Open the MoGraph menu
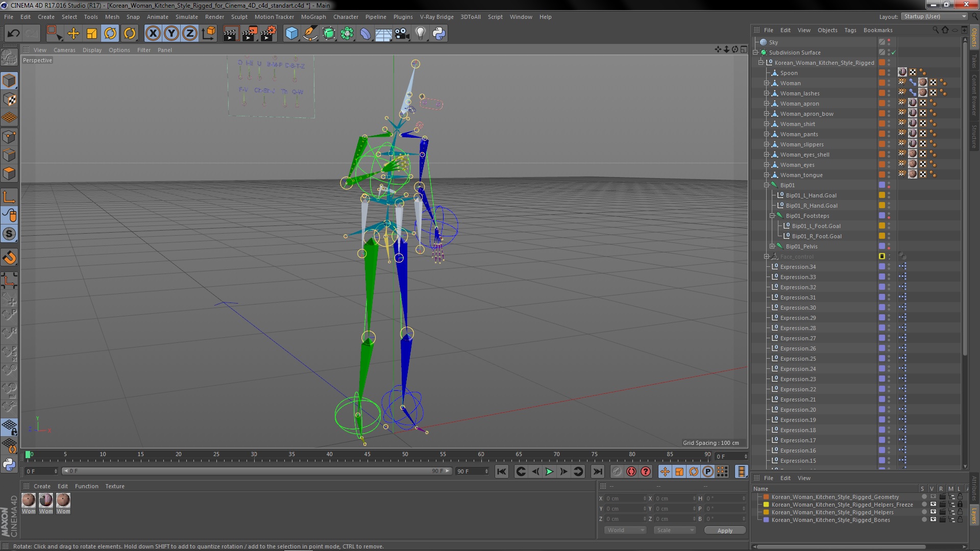This screenshot has height=551, width=980. (x=313, y=17)
